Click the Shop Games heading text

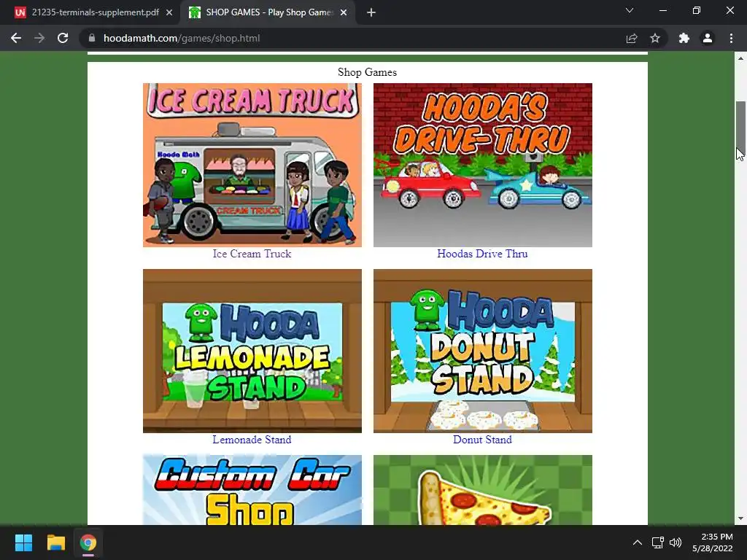tap(368, 72)
